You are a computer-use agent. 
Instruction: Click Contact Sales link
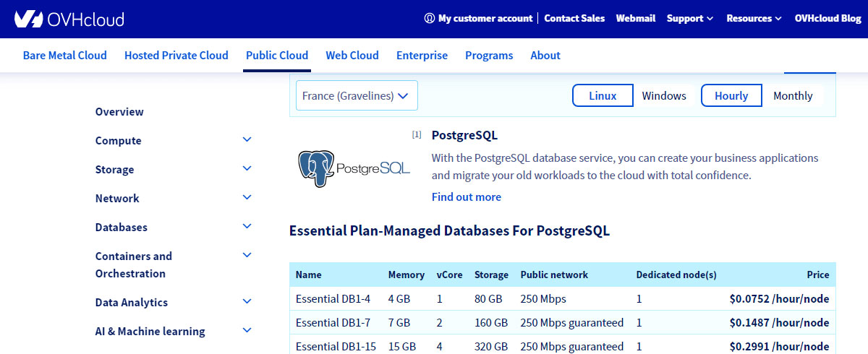pyautogui.click(x=574, y=19)
